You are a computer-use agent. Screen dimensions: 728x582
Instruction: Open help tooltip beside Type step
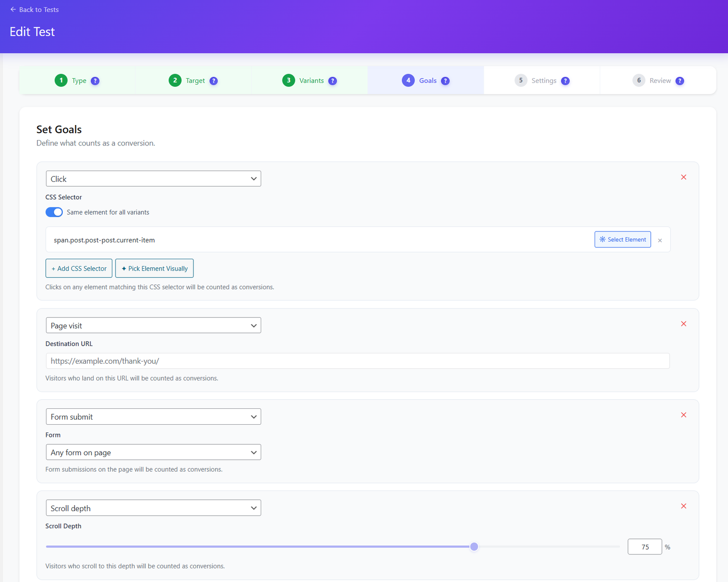(95, 81)
